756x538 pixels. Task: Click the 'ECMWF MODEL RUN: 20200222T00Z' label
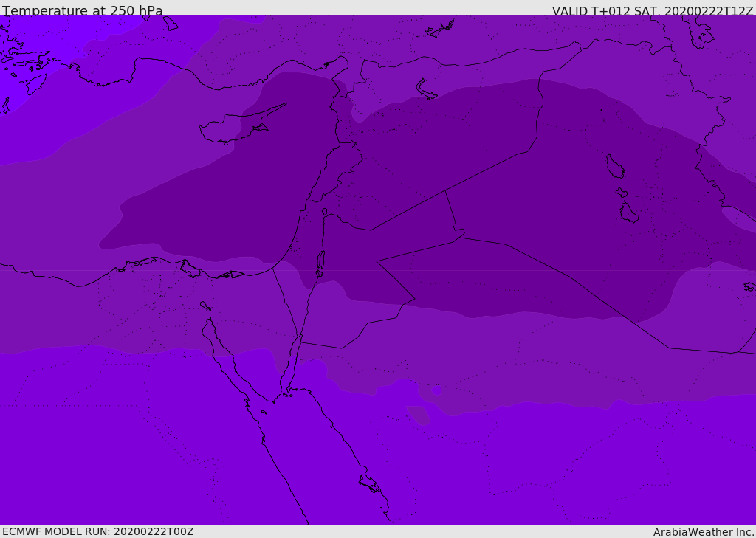(x=98, y=532)
